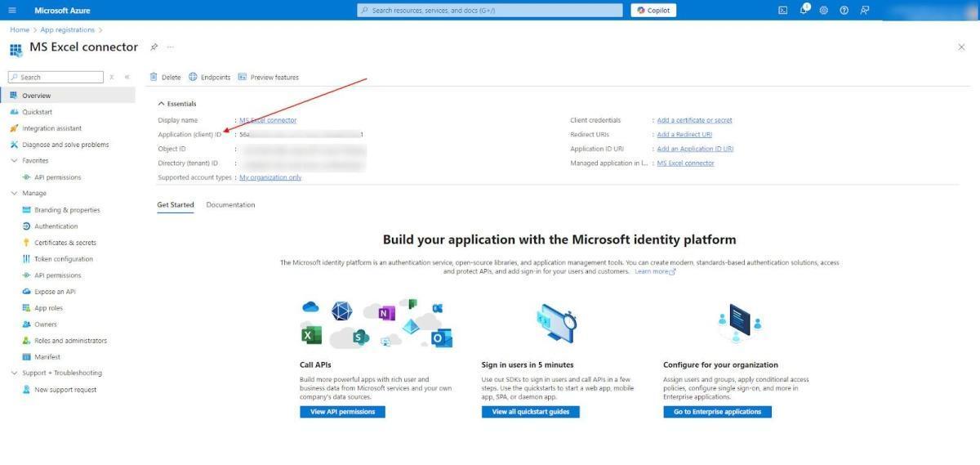Open Branding & properties
This screenshot has width=980, height=465.
[x=68, y=210]
